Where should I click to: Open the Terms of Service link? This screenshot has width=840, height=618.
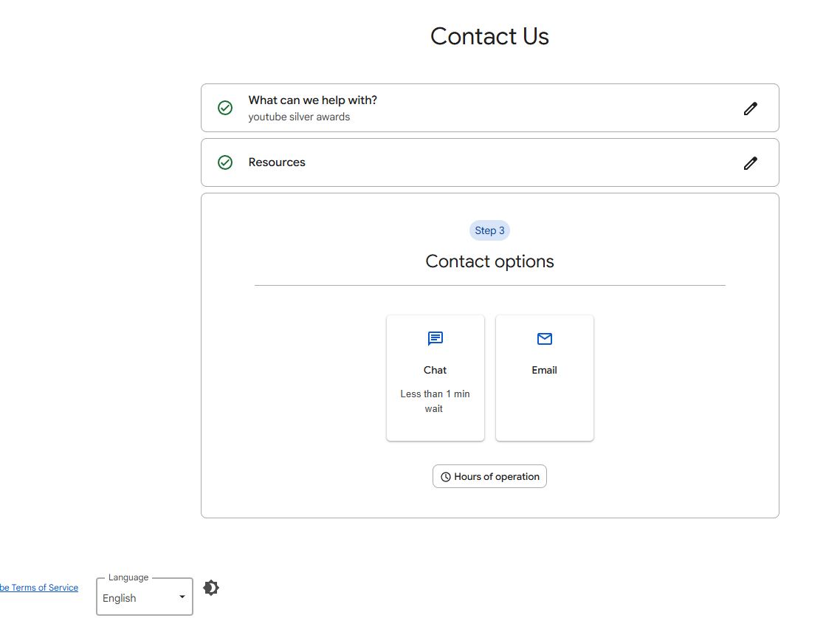(x=41, y=588)
